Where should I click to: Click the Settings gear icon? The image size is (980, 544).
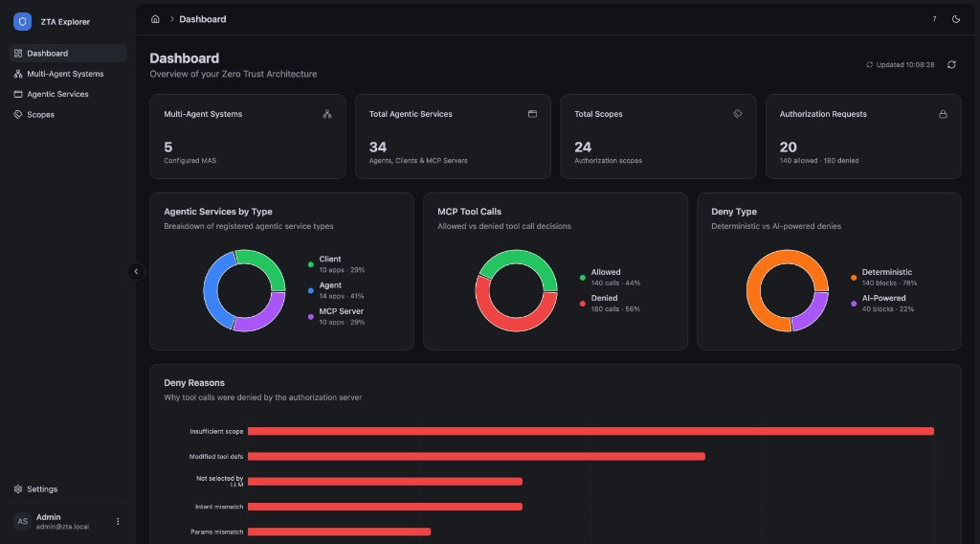pos(18,489)
